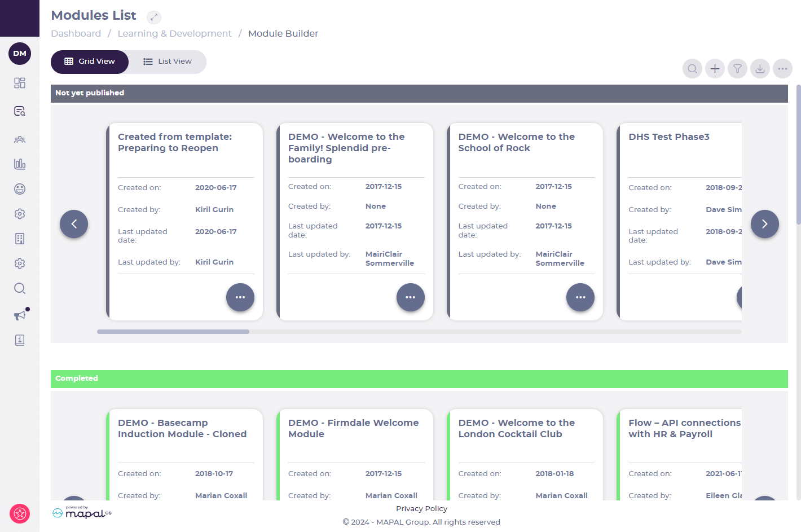Open options for Preparing to Reopen card
This screenshot has width=801, height=532.
240,297
